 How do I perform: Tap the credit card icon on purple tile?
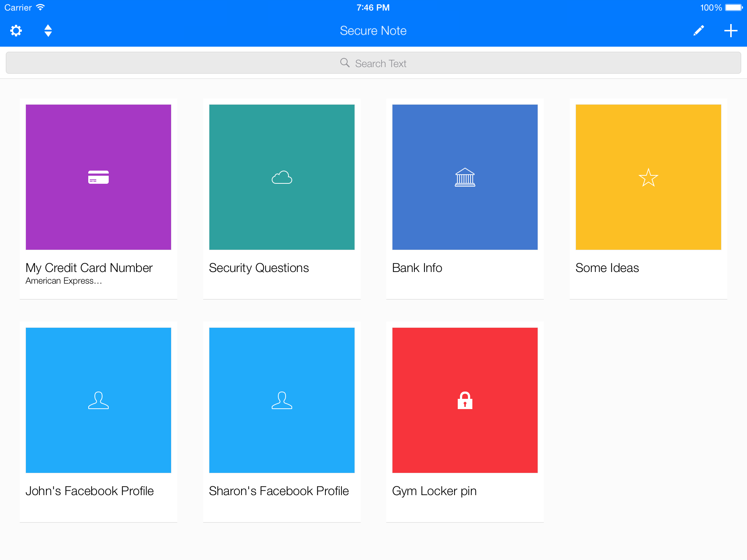coord(98,177)
